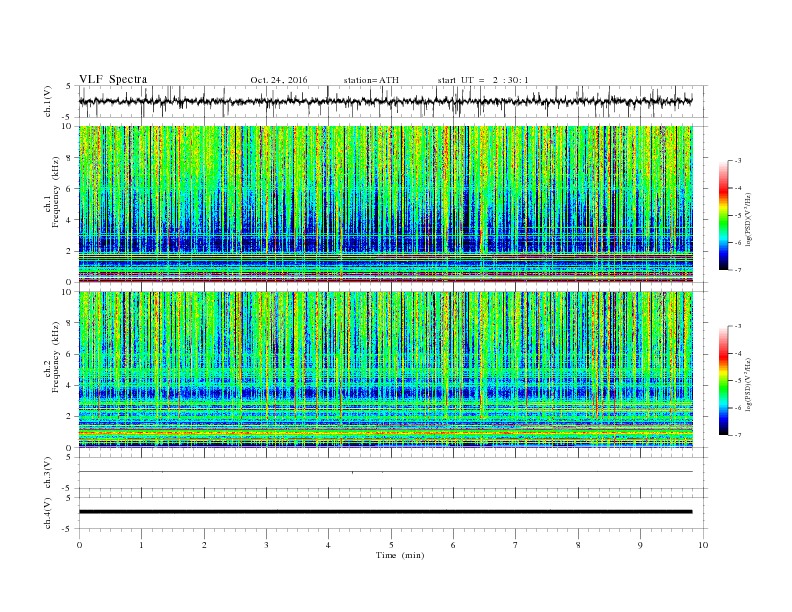Click the ch.2 spectrogram color scale bar
792x612 pixels.
[x=723, y=381]
